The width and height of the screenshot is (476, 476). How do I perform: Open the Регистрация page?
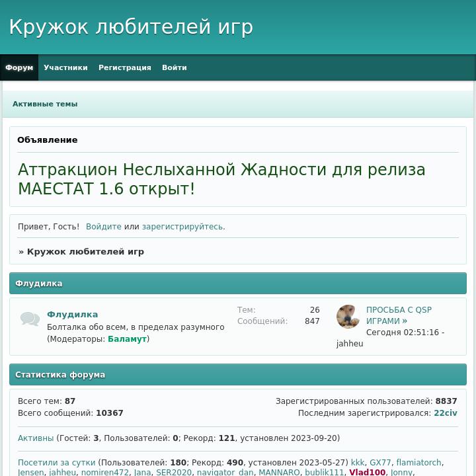125,67
